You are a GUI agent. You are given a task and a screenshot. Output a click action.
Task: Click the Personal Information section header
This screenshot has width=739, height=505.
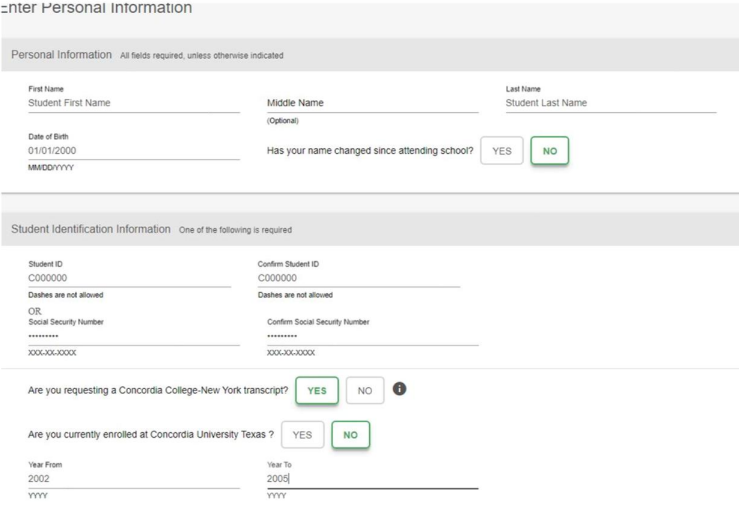tap(61, 54)
